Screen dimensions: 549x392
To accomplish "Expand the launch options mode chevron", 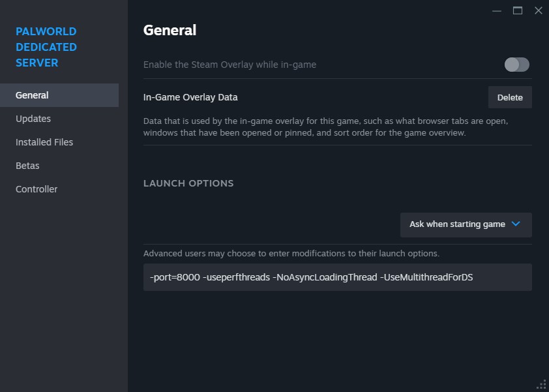I will (x=514, y=224).
